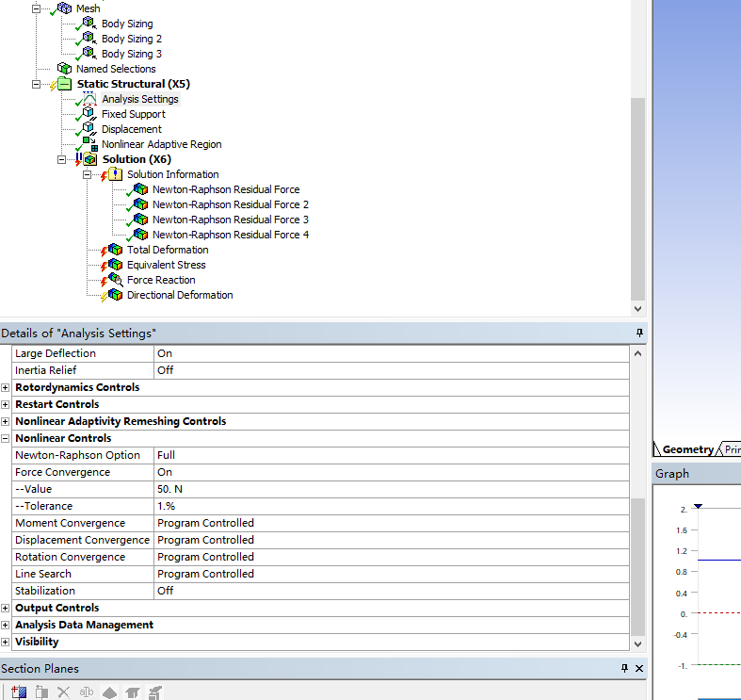
Task: Click the Analysis Settings tree icon
Action: click(89, 99)
